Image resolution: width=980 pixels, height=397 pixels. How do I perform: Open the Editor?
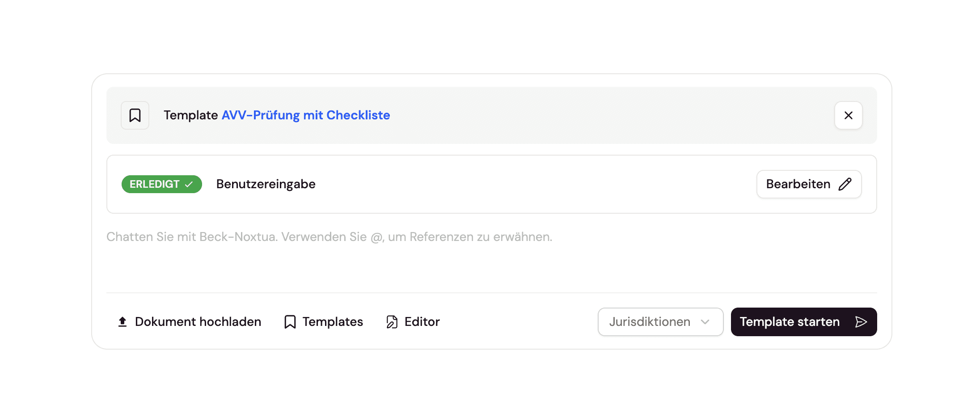tap(422, 322)
